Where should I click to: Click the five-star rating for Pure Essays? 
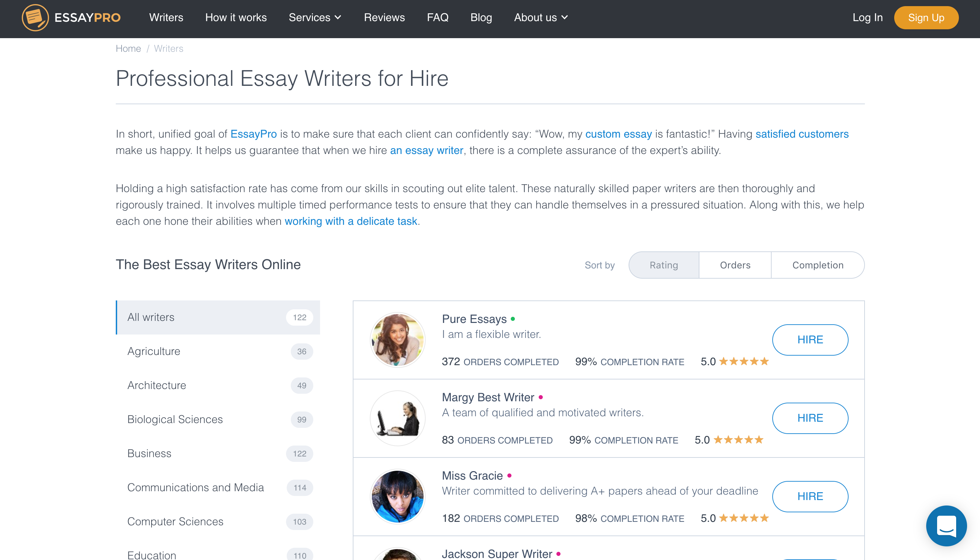[744, 361]
